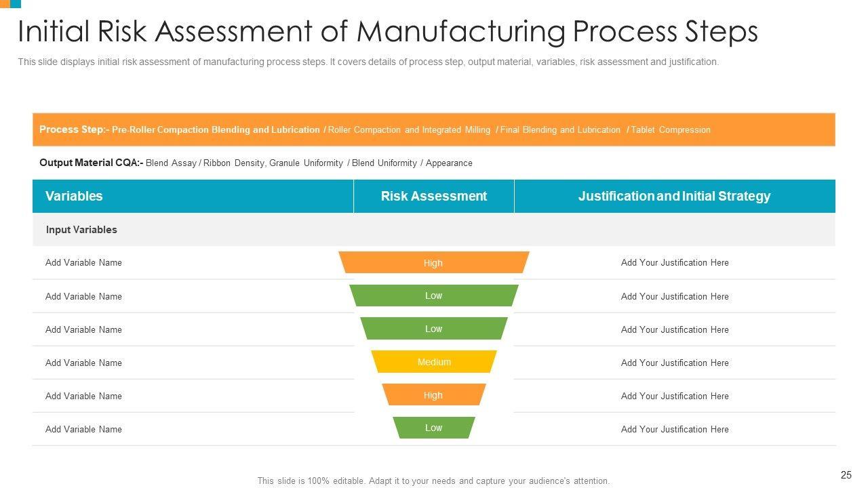
Task: Select the smallest green Low funnel segment
Action: pyautogui.click(x=433, y=428)
